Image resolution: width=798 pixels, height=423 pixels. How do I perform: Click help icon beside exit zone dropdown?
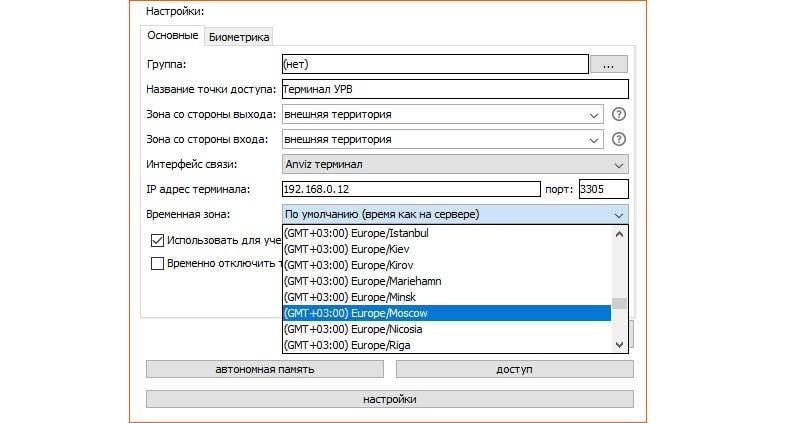pyautogui.click(x=619, y=114)
